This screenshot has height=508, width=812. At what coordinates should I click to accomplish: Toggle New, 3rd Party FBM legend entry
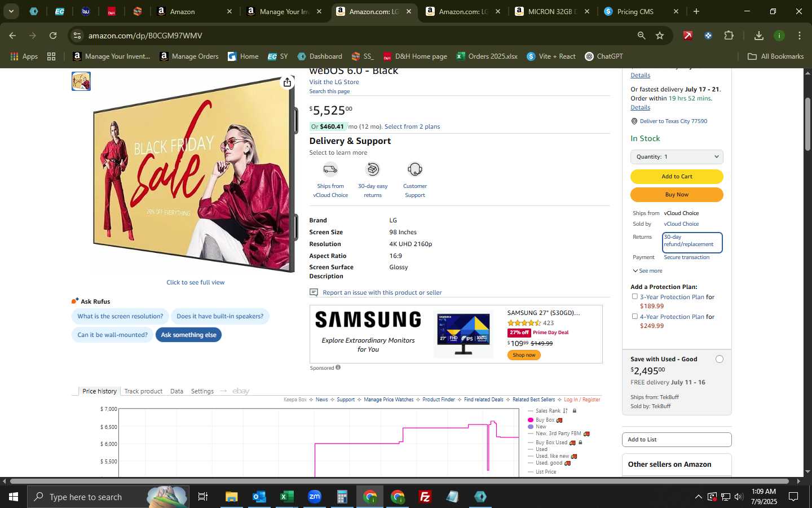(558, 433)
